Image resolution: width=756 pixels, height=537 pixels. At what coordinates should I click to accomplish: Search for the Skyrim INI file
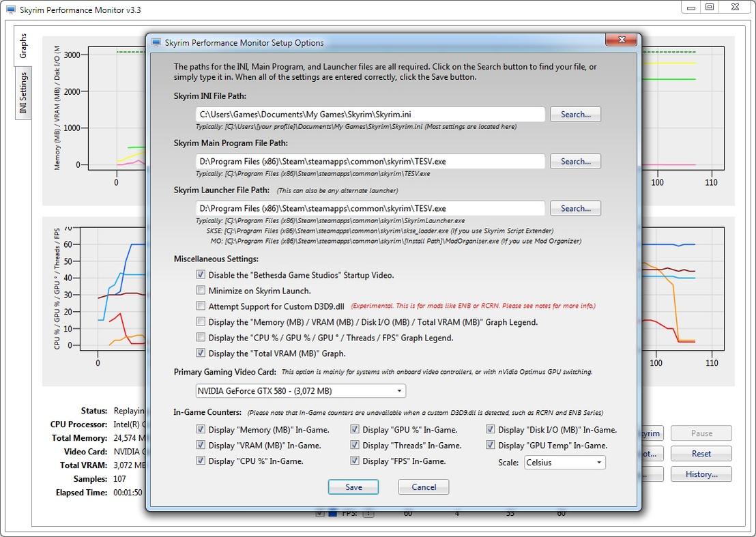click(575, 114)
